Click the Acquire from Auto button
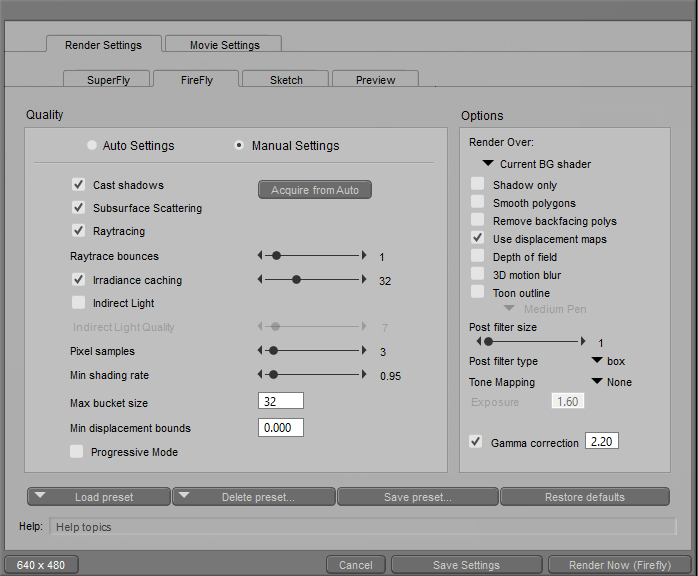Image resolution: width=698 pixels, height=576 pixels. tap(315, 190)
